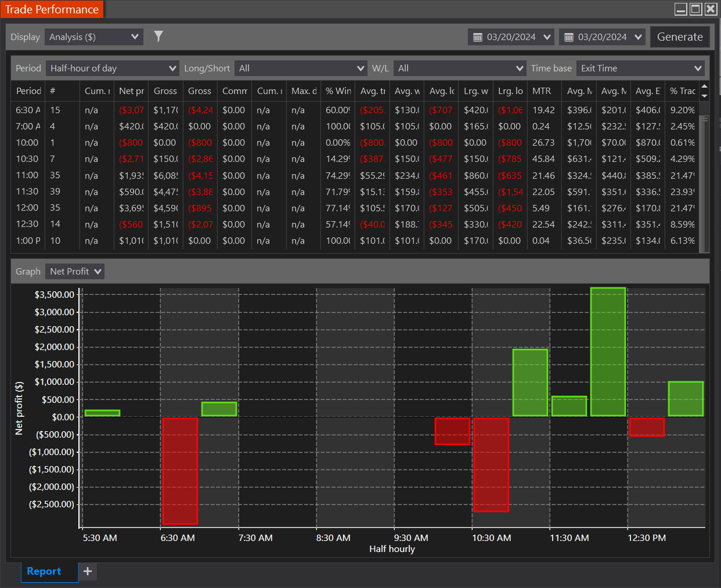
Task: Click the rightmost green bar in chart
Action: [686, 399]
